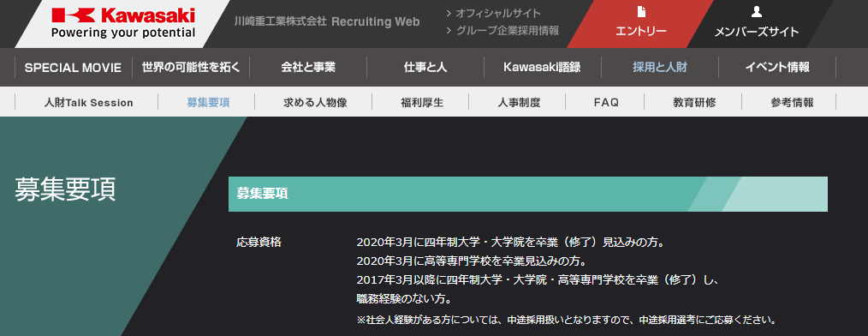Click the line about 四年制大学・大学院を卒業（修了）見込み

[510, 243]
